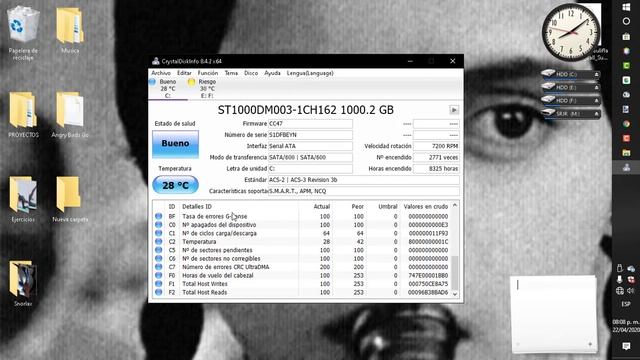Select the Nueva carpeta folder icon

(70, 199)
